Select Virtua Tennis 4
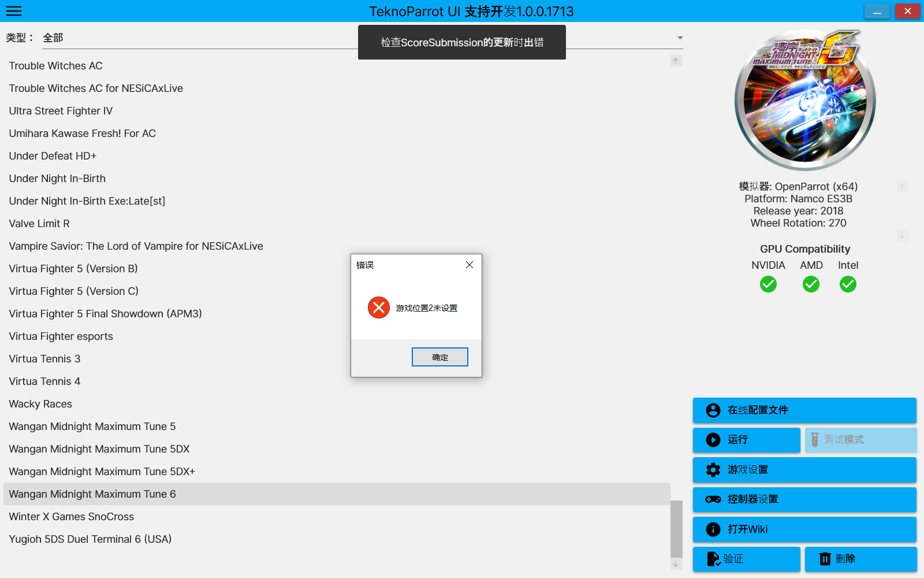 (x=337, y=381)
